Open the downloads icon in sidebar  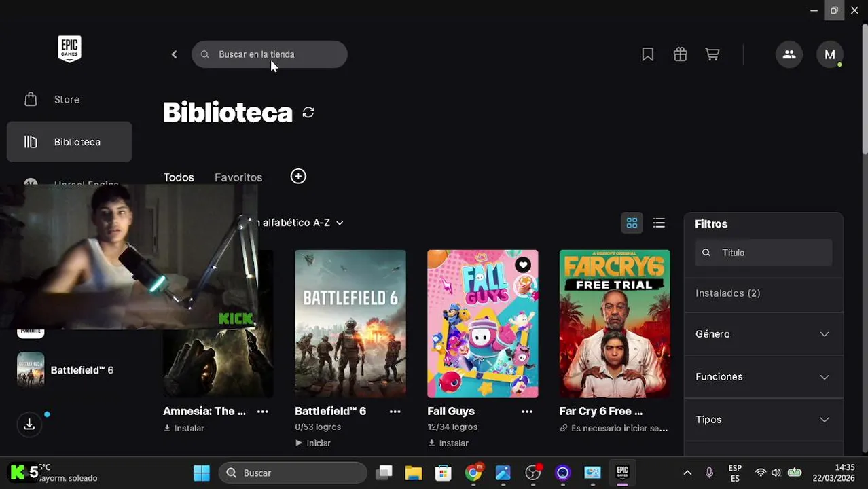pyautogui.click(x=29, y=424)
